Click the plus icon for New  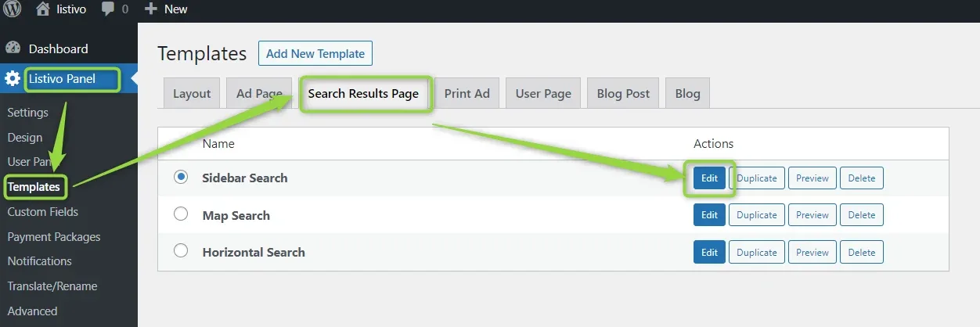[x=152, y=9]
